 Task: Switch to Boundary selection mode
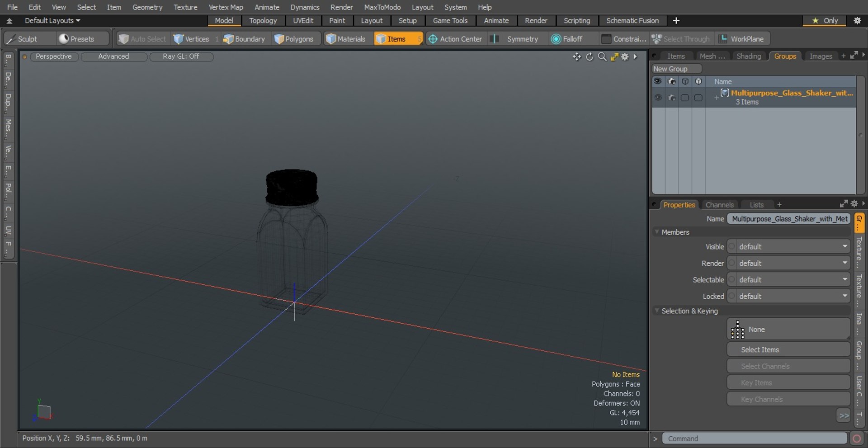click(x=245, y=39)
